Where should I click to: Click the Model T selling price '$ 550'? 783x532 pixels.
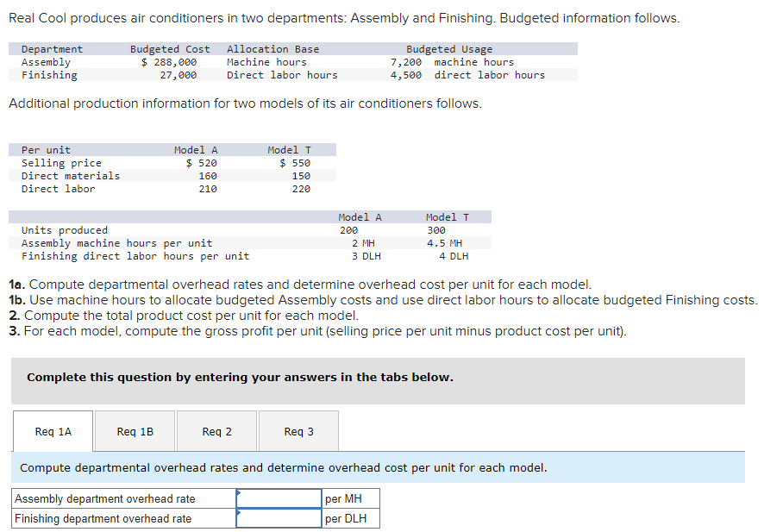(295, 163)
